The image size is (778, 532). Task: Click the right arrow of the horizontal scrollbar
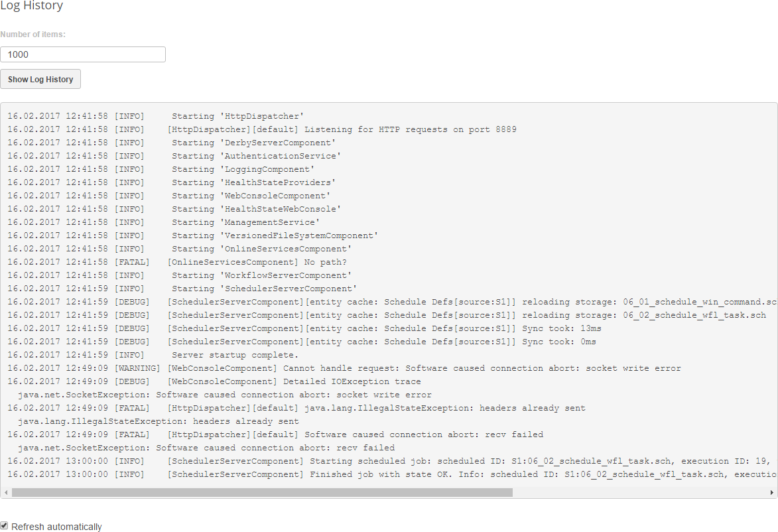[x=772, y=493]
